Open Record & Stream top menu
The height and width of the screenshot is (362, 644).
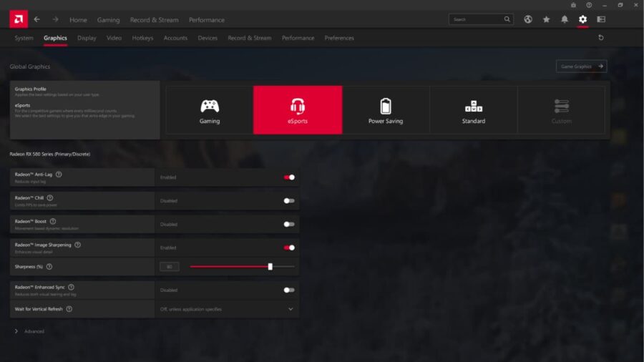click(x=154, y=20)
